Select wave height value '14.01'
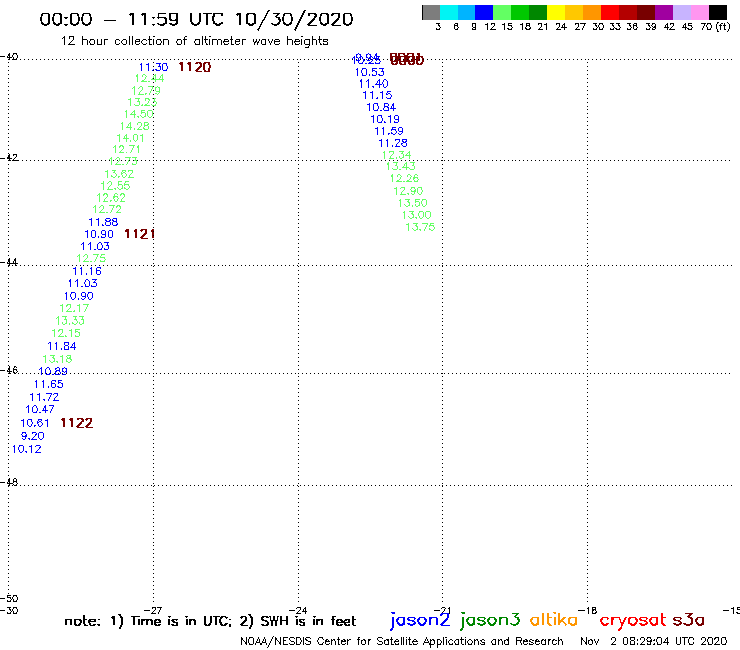 pos(131,138)
